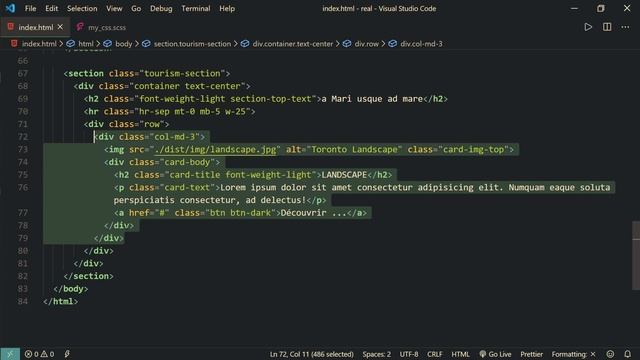Select section.tourism-section breadcrumb item
The image size is (640, 360).
[192, 44]
